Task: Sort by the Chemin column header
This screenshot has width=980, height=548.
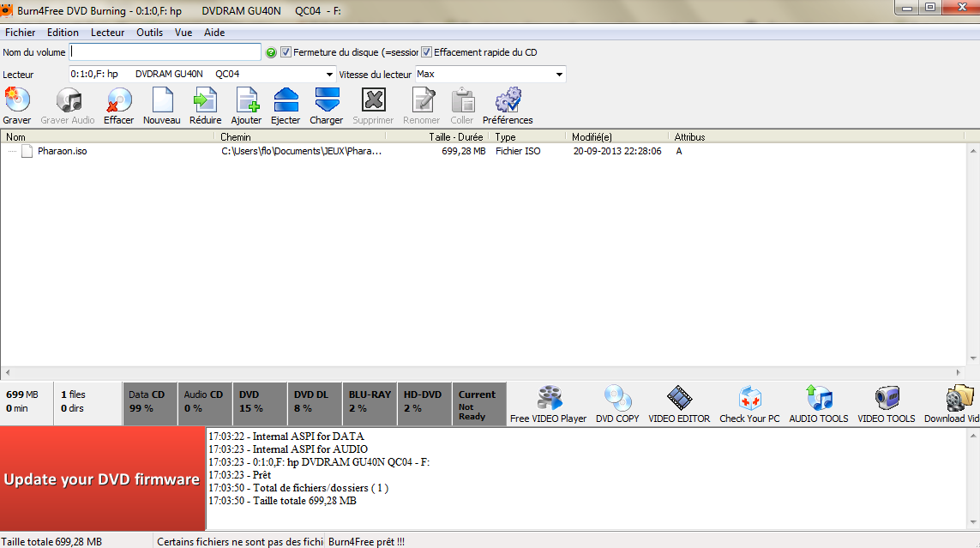Action: pos(301,137)
